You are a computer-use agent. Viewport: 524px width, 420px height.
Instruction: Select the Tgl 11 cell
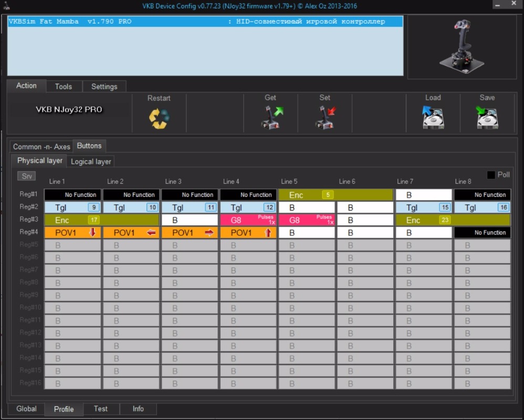[x=190, y=207]
